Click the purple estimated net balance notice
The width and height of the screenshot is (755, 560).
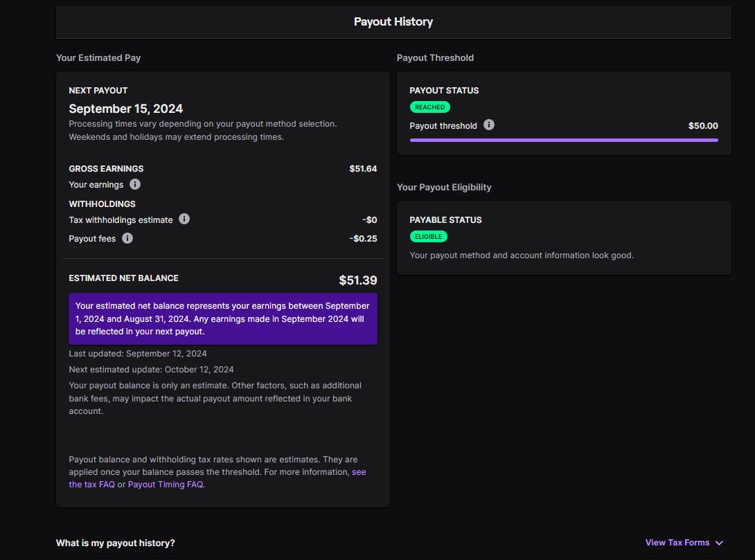pos(223,318)
